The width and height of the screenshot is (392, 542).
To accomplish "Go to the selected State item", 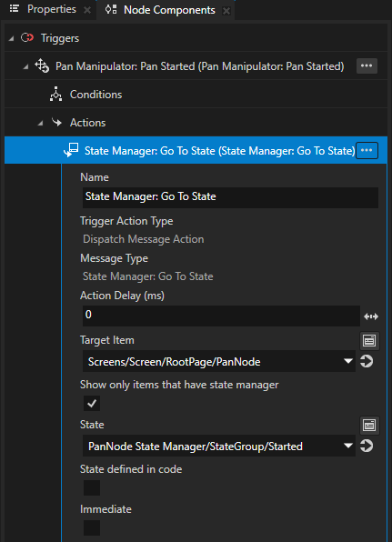I will (367, 446).
